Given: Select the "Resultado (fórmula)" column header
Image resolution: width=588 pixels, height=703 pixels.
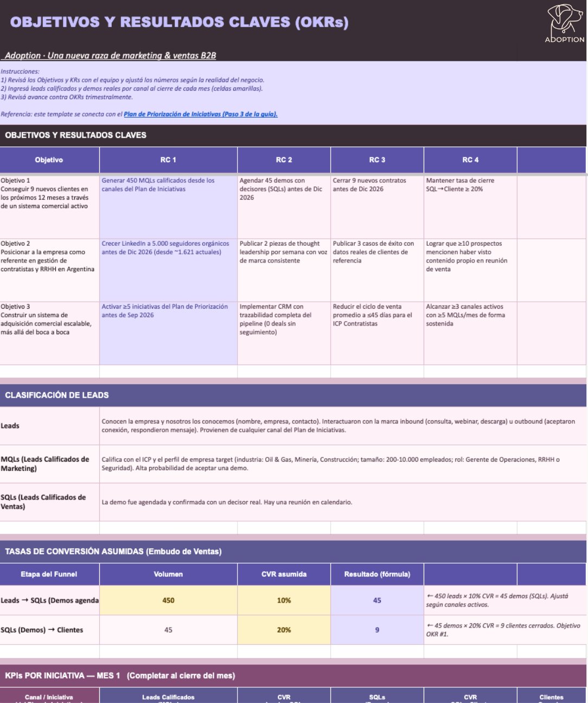Looking at the screenshot, I should 377,574.
